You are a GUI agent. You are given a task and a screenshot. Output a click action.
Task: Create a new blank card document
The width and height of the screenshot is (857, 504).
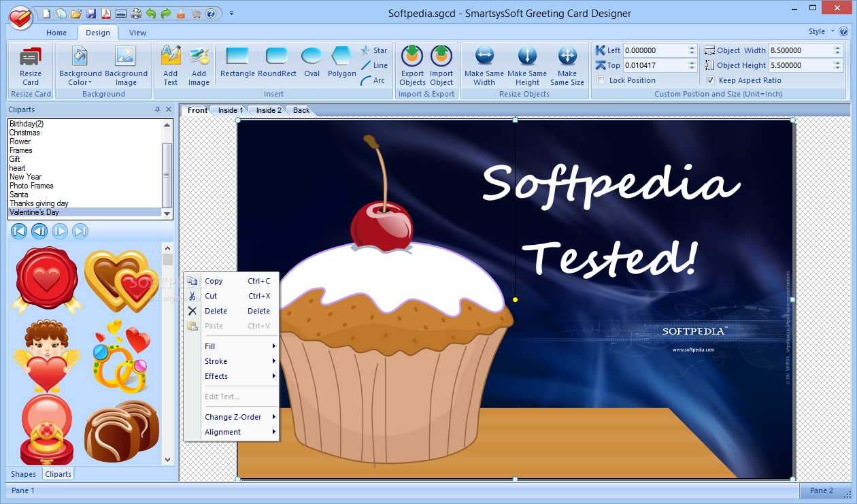point(46,14)
